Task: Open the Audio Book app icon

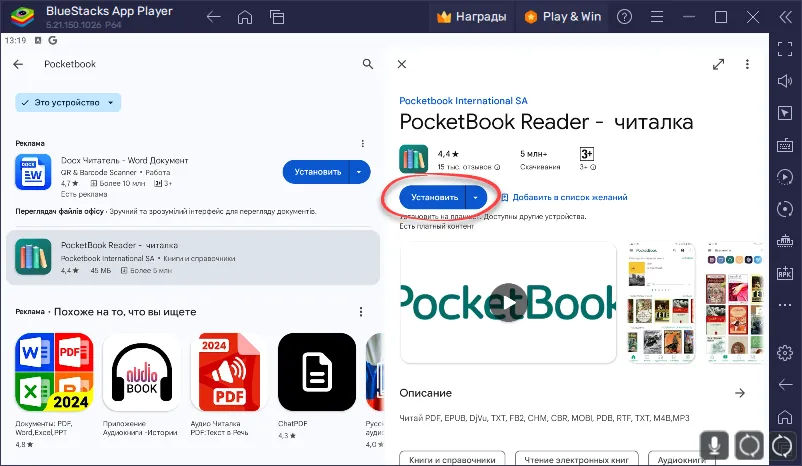Action: coord(142,372)
